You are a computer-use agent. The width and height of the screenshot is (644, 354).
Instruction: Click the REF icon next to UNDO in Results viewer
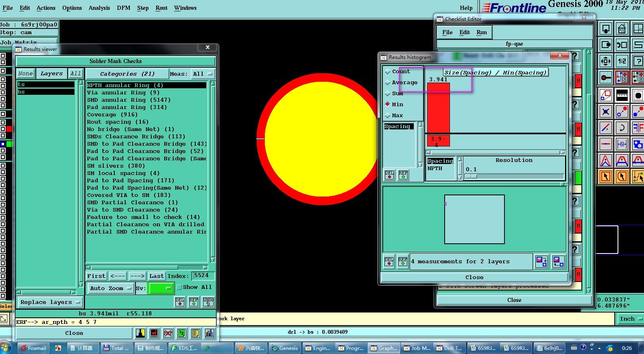pos(194,302)
